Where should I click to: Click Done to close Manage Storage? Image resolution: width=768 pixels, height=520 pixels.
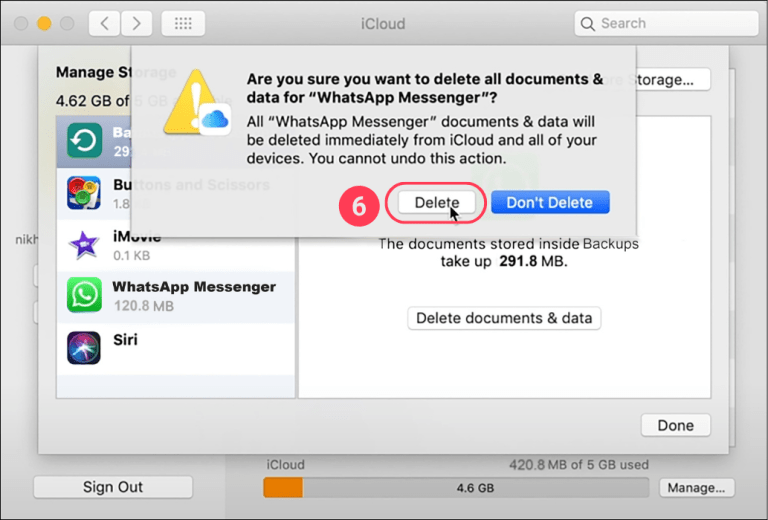[675, 425]
